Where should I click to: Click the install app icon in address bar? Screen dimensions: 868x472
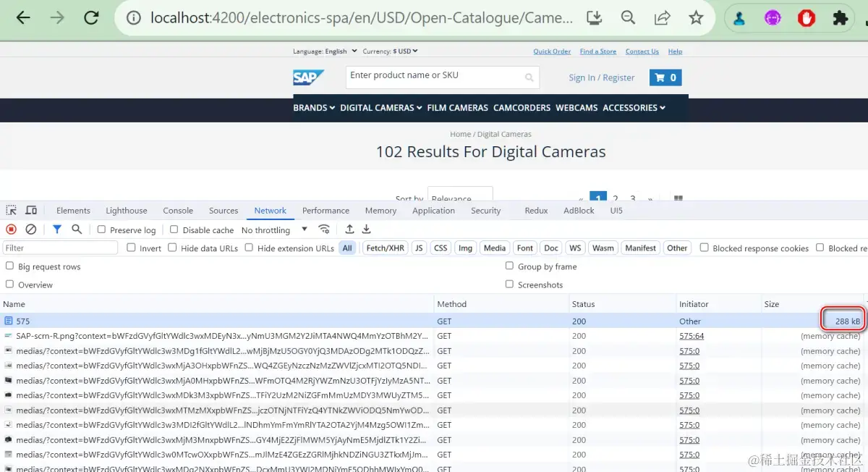pos(594,18)
